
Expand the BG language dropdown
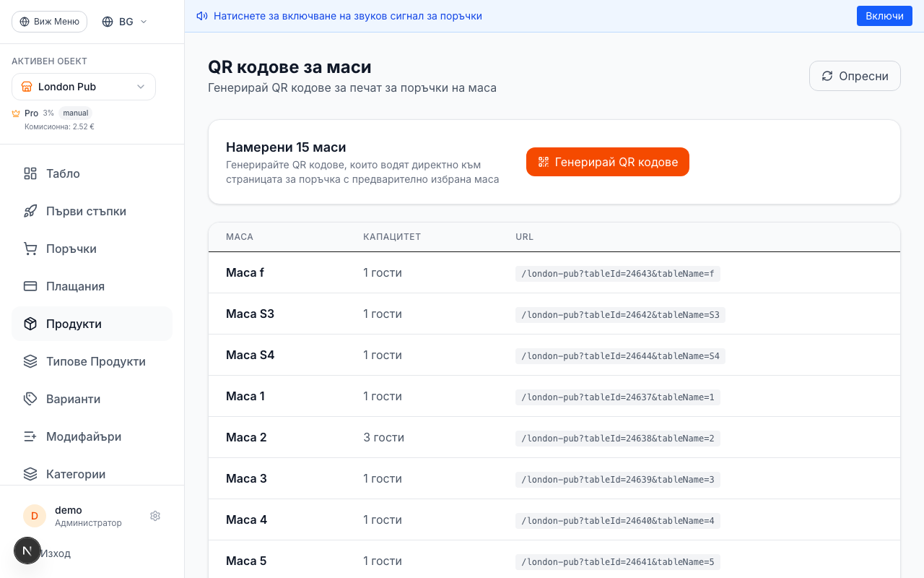coord(125,22)
